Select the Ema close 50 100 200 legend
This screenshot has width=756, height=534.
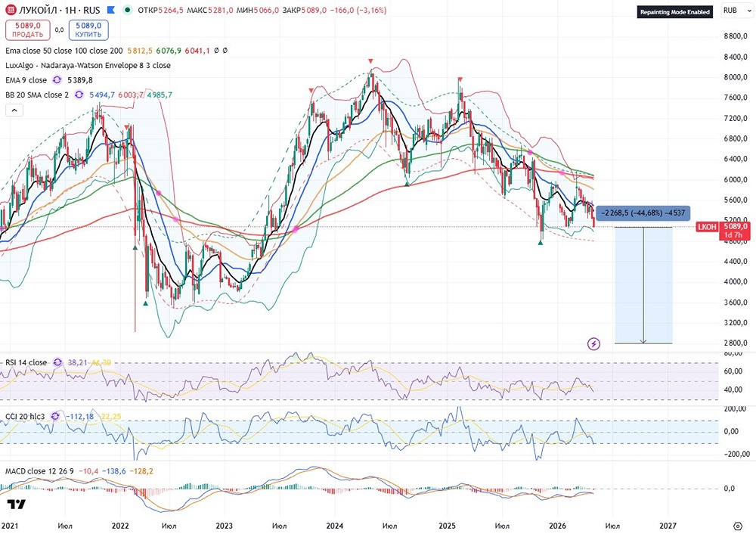(64, 51)
